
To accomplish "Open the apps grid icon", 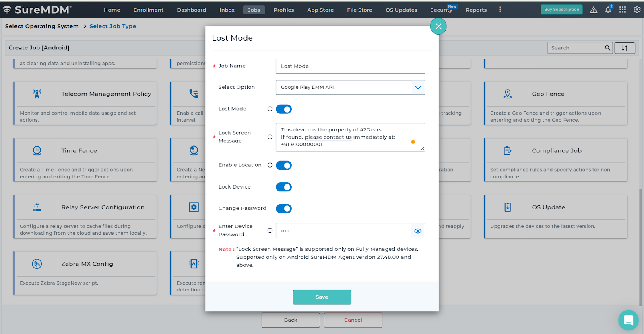I will point(623,10).
